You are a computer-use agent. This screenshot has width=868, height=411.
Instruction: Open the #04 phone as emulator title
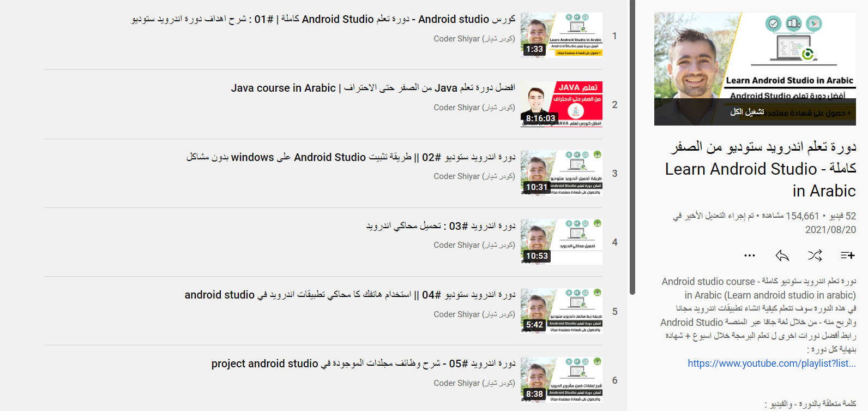pos(350,295)
